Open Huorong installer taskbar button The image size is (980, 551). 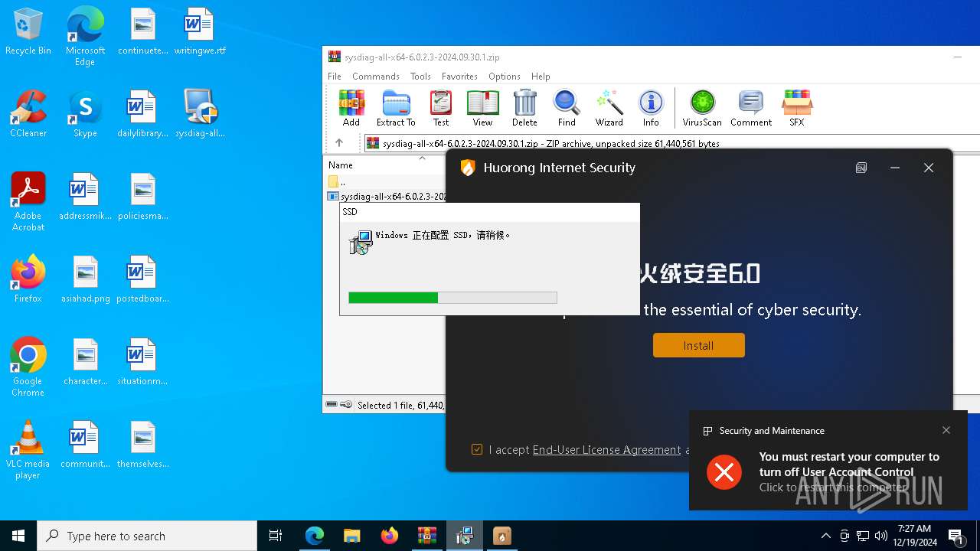point(501,536)
